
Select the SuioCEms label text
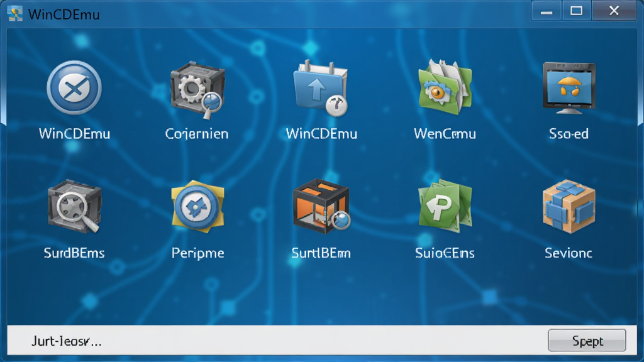(445, 253)
